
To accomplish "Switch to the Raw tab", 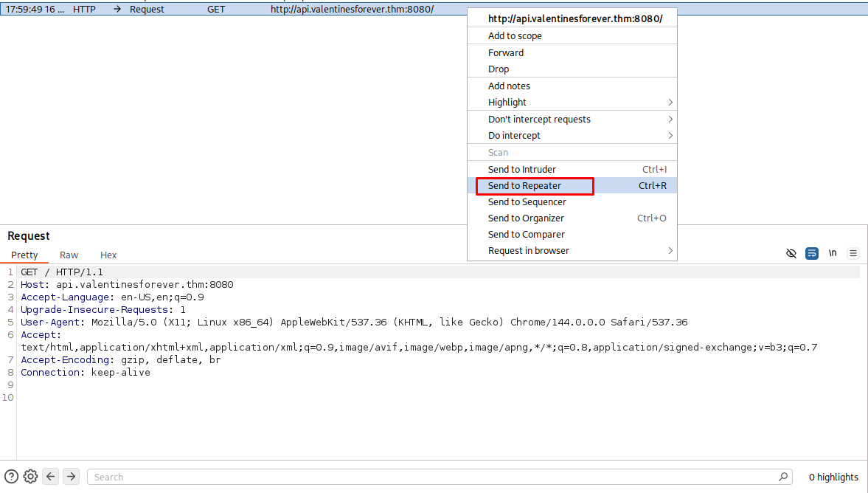I will pyautogui.click(x=69, y=255).
